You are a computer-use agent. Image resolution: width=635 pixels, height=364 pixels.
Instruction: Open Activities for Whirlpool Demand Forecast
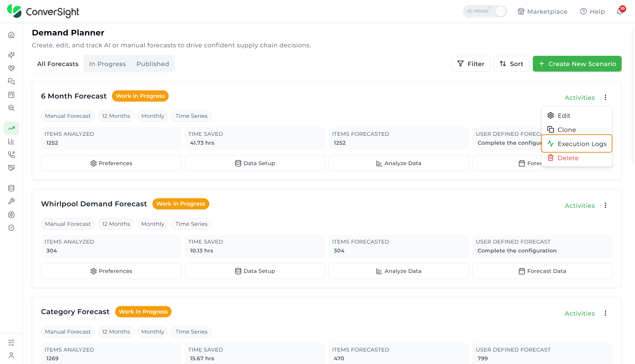click(x=579, y=206)
